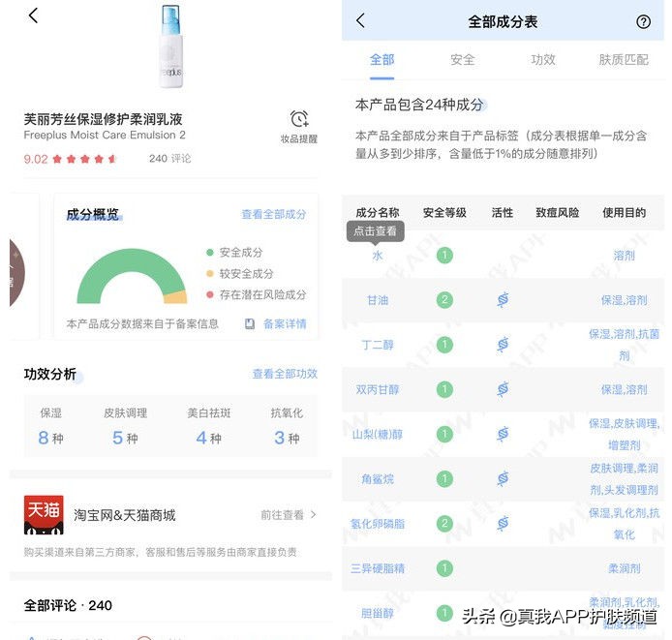The width and height of the screenshot is (672, 640).
Task: Tap the Freeplus product bottle image
Action: click(171, 46)
